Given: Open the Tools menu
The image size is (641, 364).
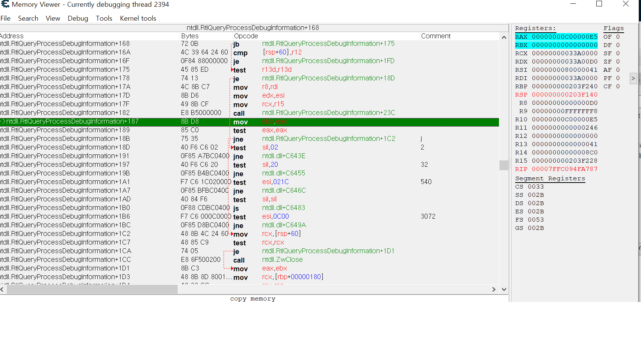Looking at the screenshot, I should pos(104,18).
